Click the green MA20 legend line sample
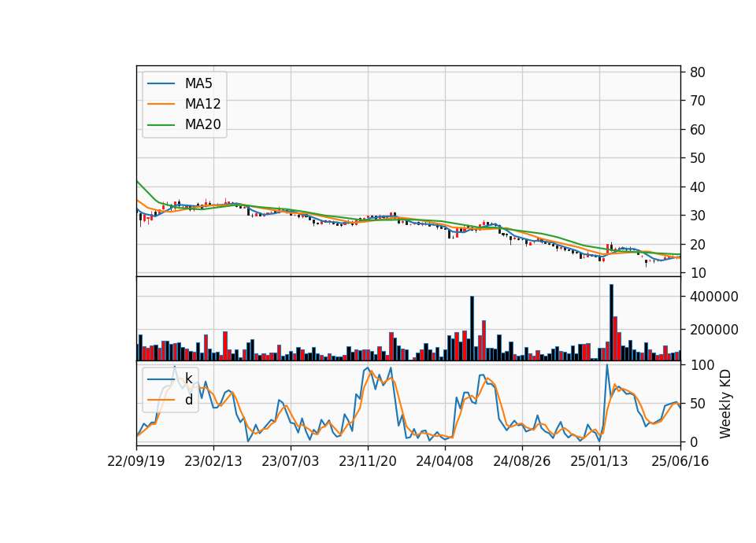756x543 pixels. pos(161,125)
